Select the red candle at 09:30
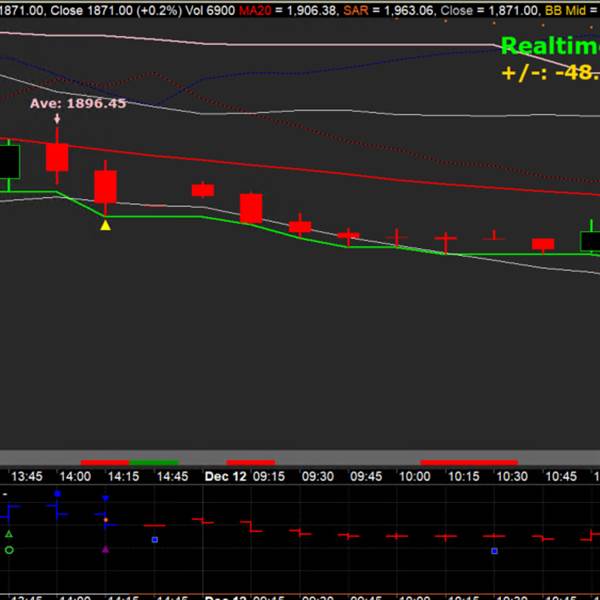Viewport: 600px width, 600px height. 300,227
